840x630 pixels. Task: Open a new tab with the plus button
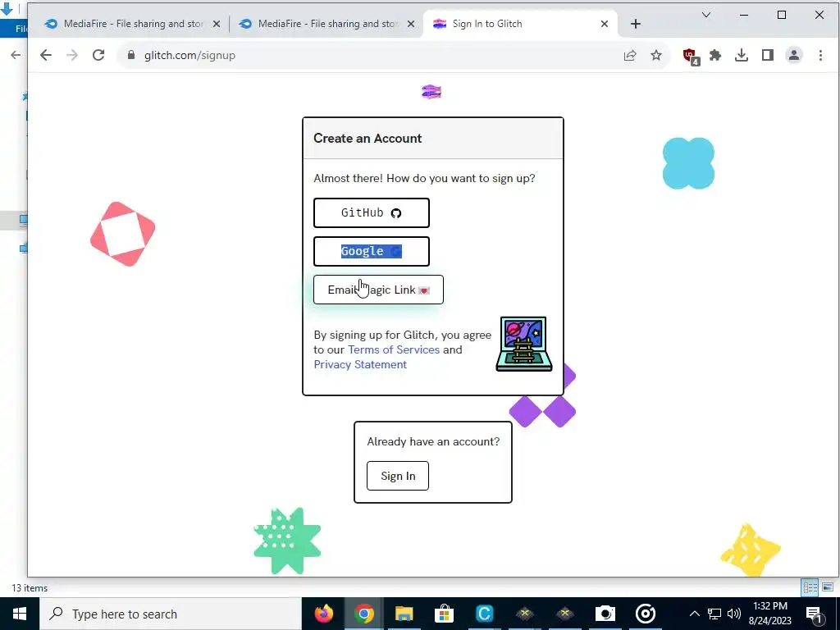click(636, 24)
